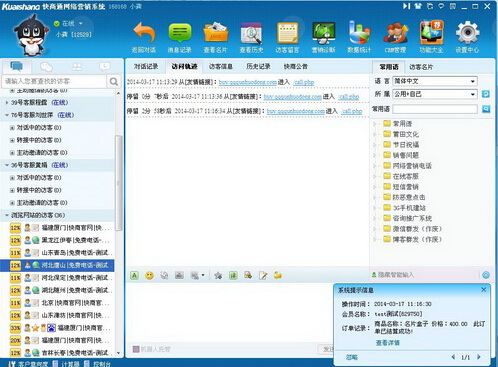
Task: Open the screenshot tool dropdown arrow
Action: 203,275
